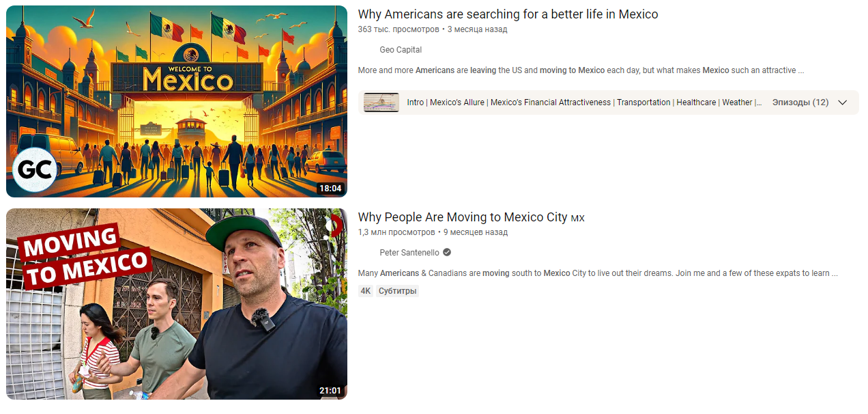Screen dimensions: 868x414
Task: Expand chapters with the down chevron
Action: coord(842,102)
